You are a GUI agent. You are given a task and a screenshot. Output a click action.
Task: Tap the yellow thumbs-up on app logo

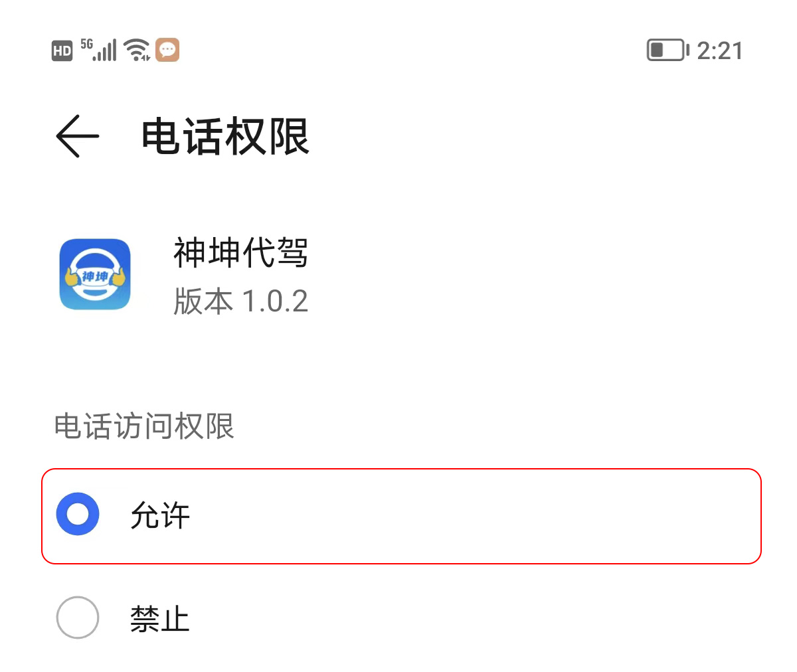pyautogui.click(x=118, y=278)
